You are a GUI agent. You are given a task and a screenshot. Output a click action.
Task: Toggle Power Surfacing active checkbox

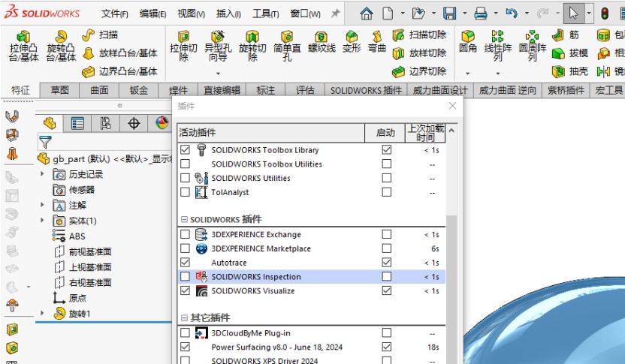185,347
